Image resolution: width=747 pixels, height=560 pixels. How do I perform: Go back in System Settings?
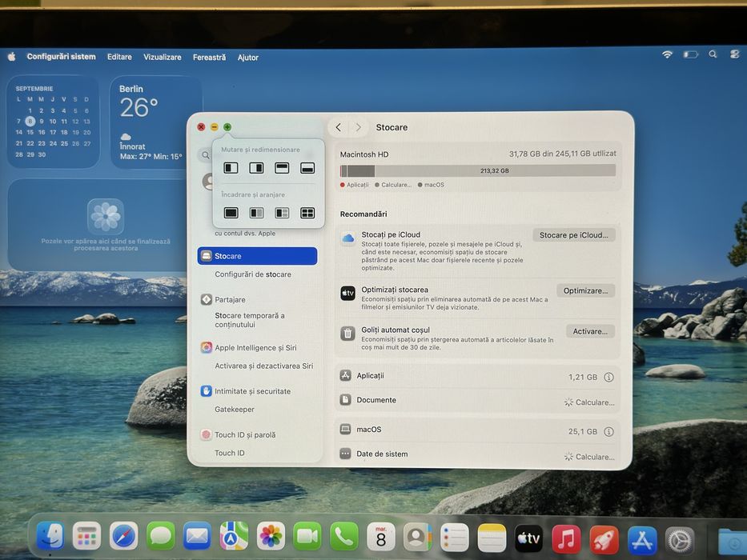[338, 127]
